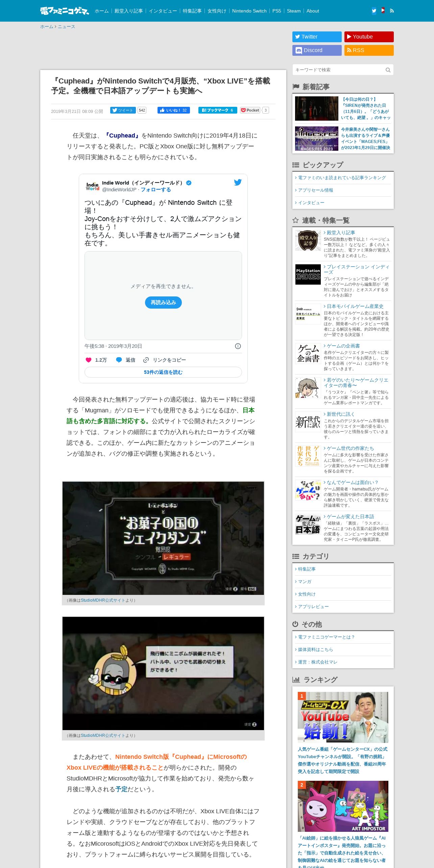Click the verified badge beside Indie World
434x868 pixels.
(x=189, y=183)
